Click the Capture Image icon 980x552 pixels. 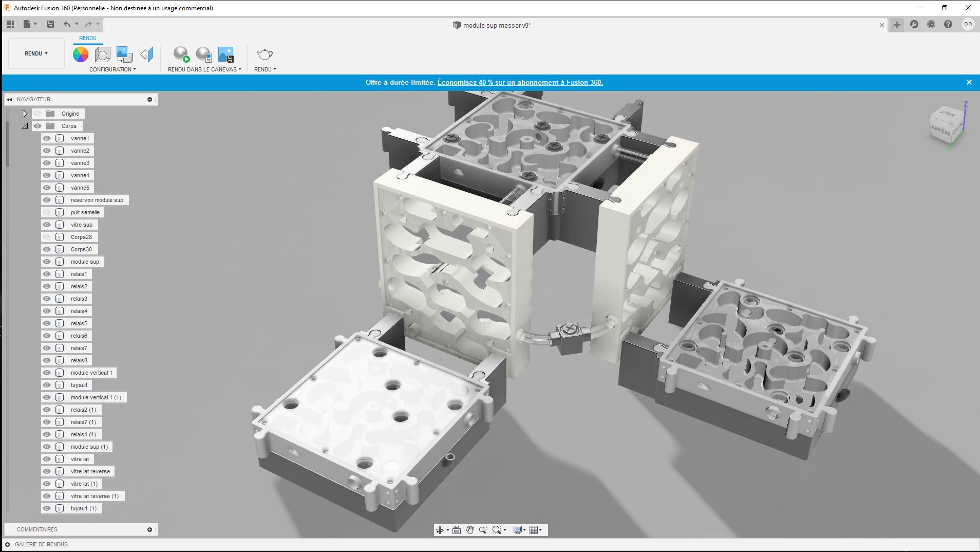click(226, 54)
